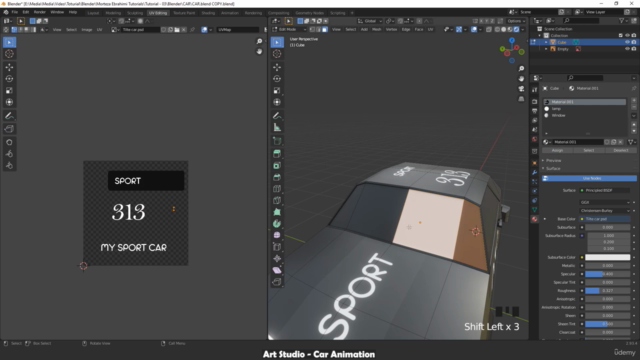This screenshot has height=360, width=640.
Task: Switch to the Texture Paint workspace tab
Action: point(184,13)
